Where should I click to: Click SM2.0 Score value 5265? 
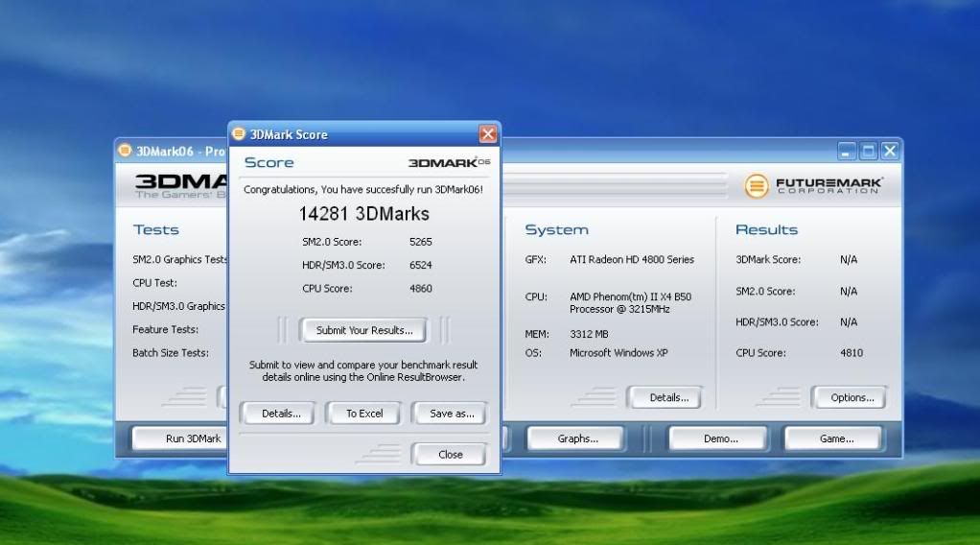[x=421, y=242]
